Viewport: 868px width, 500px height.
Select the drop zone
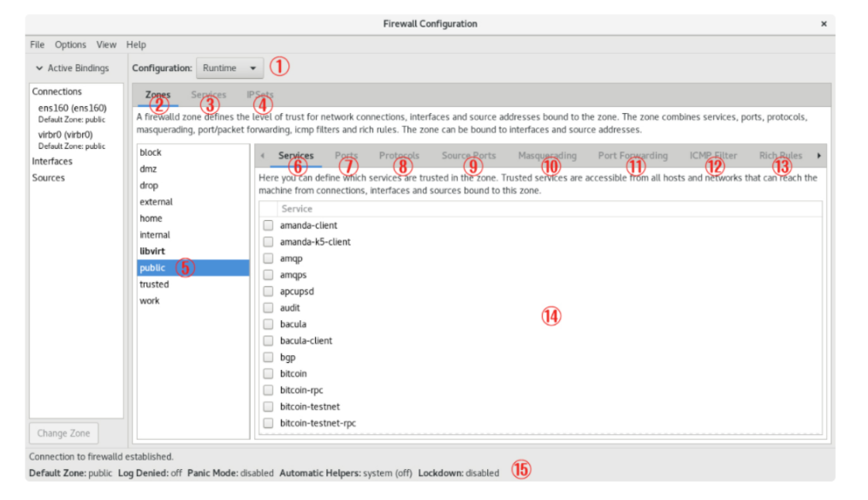(193, 186)
